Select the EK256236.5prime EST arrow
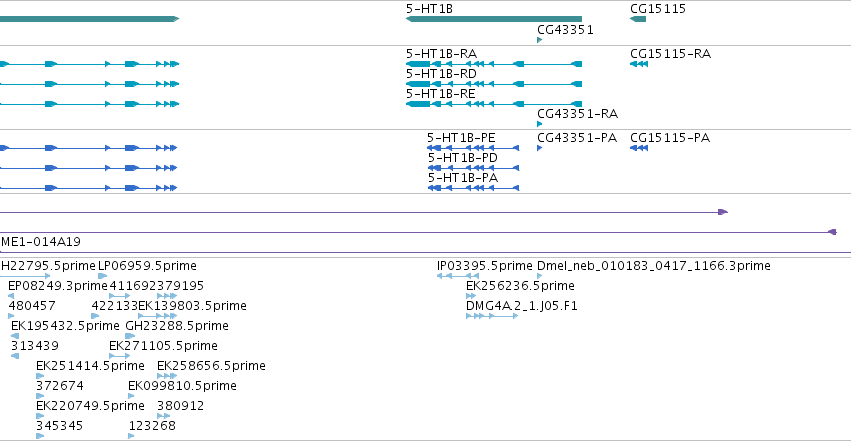851x441 pixels. 471,296
